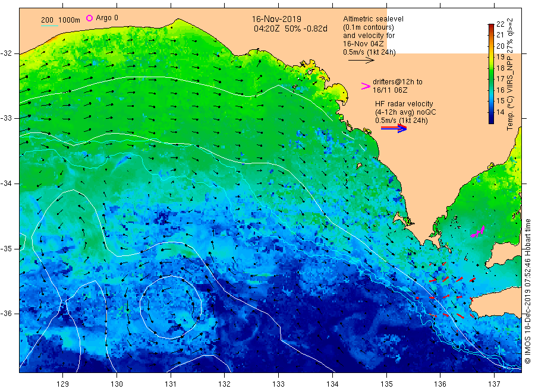Image resolution: width=535 pixels, height=392 pixels.
Task: Click the Altimetric sealevel label
Action: click(x=373, y=19)
